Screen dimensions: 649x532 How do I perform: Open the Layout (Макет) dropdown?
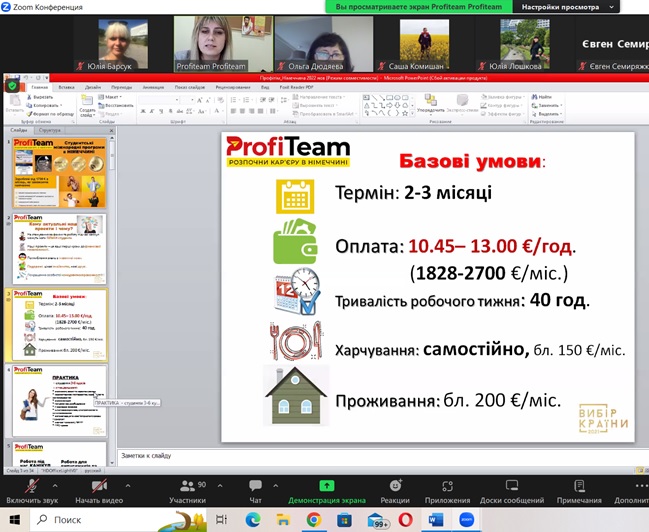[110, 97]
